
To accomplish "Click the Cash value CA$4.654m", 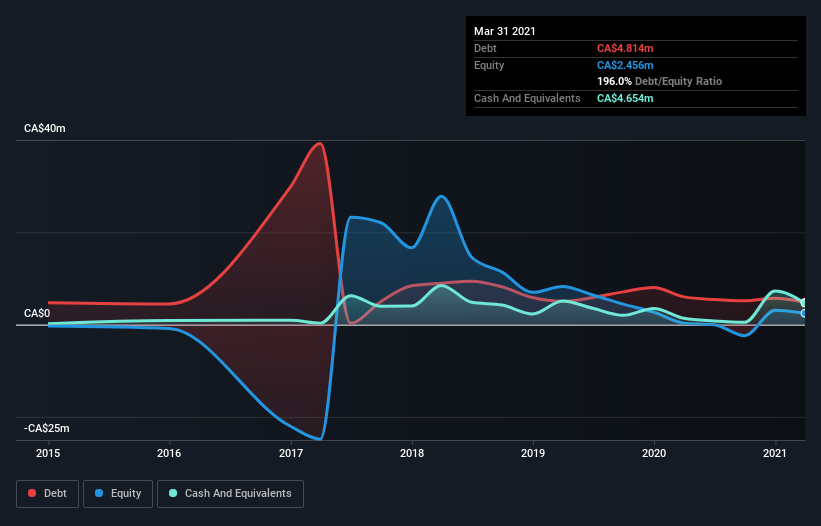I will [x=625, y=98].
